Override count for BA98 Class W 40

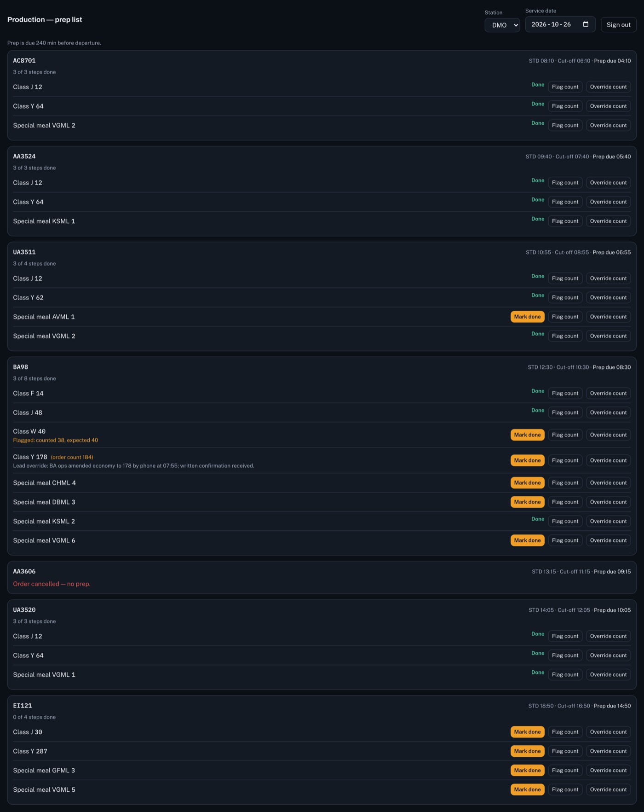(x=609, y=435)
